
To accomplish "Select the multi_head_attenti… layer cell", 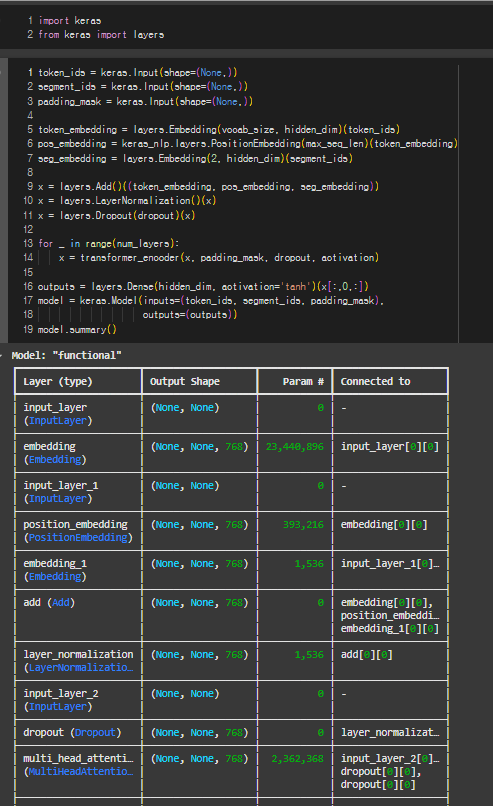I will (x=79, y=771).
